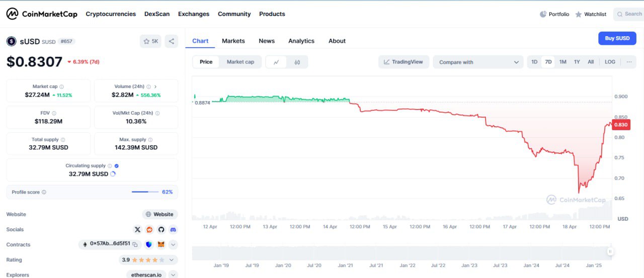The height and width of the screenshot is (278, 644).
Task: Select 7D time range
Action: [x=548, y=62]
